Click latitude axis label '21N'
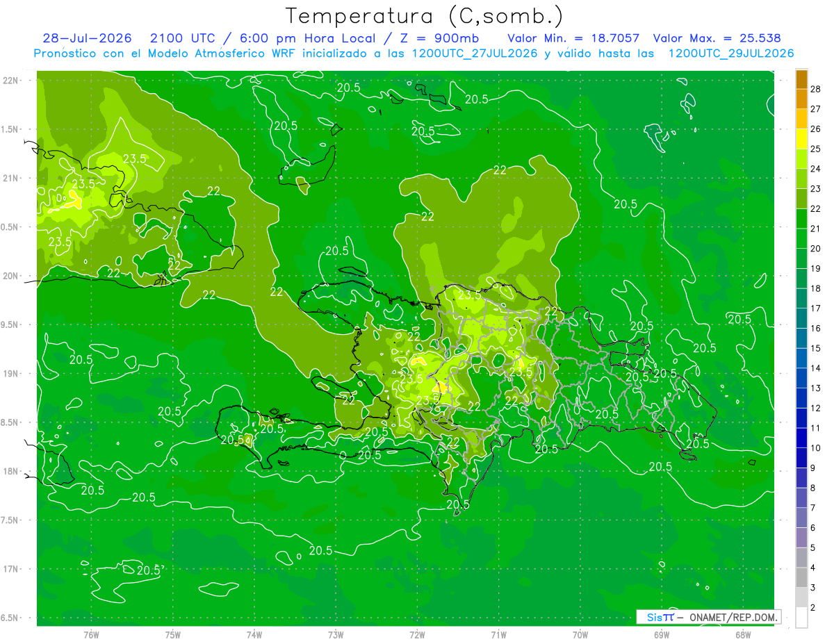 click(x=11, y=178)
